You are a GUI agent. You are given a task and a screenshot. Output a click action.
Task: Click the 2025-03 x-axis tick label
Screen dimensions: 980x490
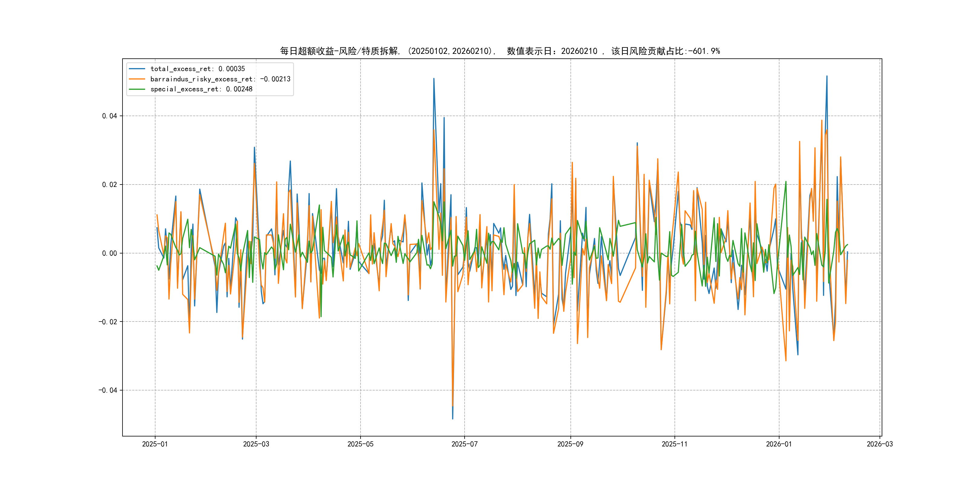[256, 444]
